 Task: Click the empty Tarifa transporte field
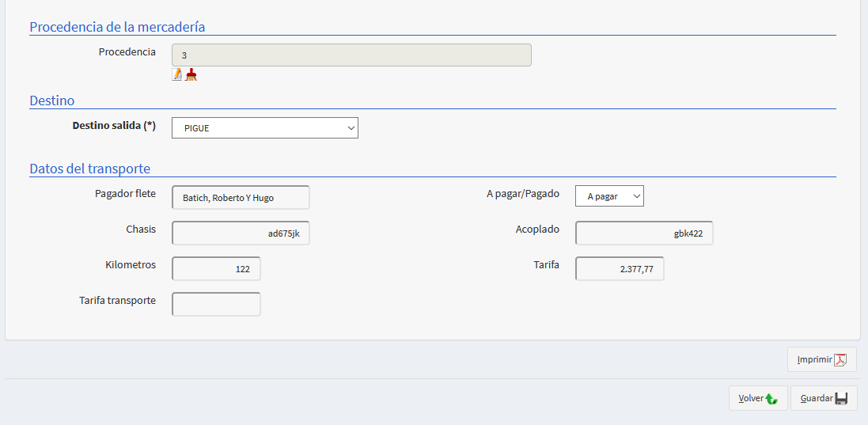click(216, 305)
